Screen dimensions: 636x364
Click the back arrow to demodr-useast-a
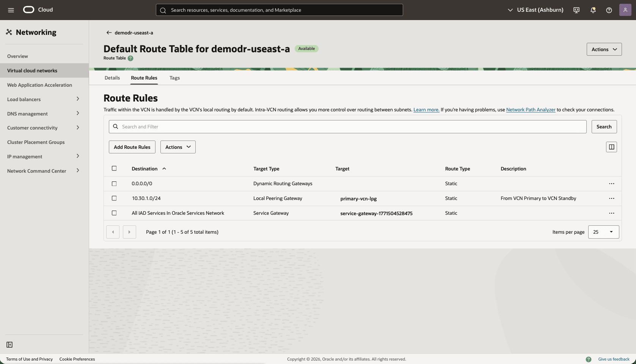coord(108,33)
